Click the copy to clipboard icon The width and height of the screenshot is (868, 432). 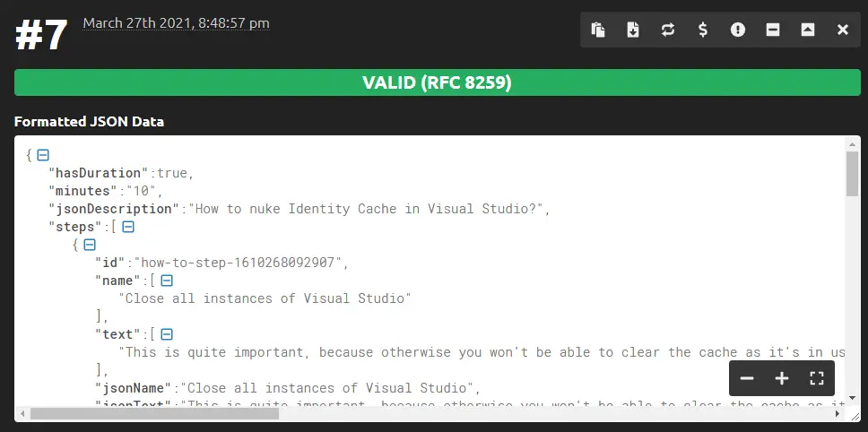click(598, 30)
